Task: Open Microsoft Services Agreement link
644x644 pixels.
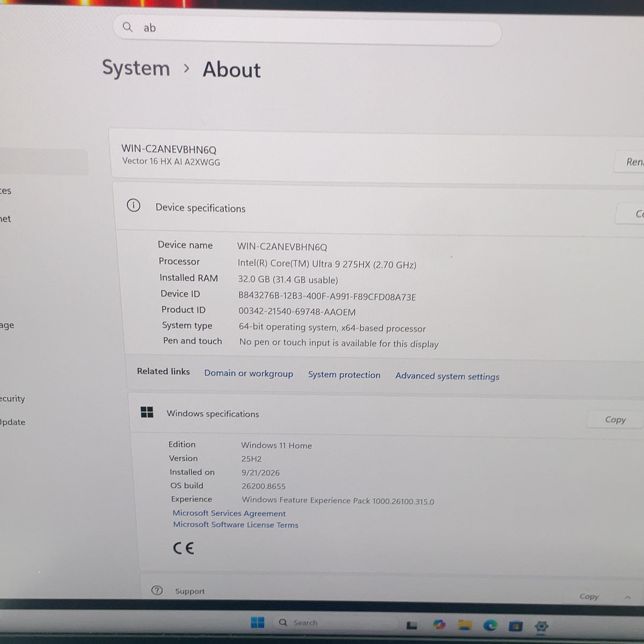Action: coord(229,513)
